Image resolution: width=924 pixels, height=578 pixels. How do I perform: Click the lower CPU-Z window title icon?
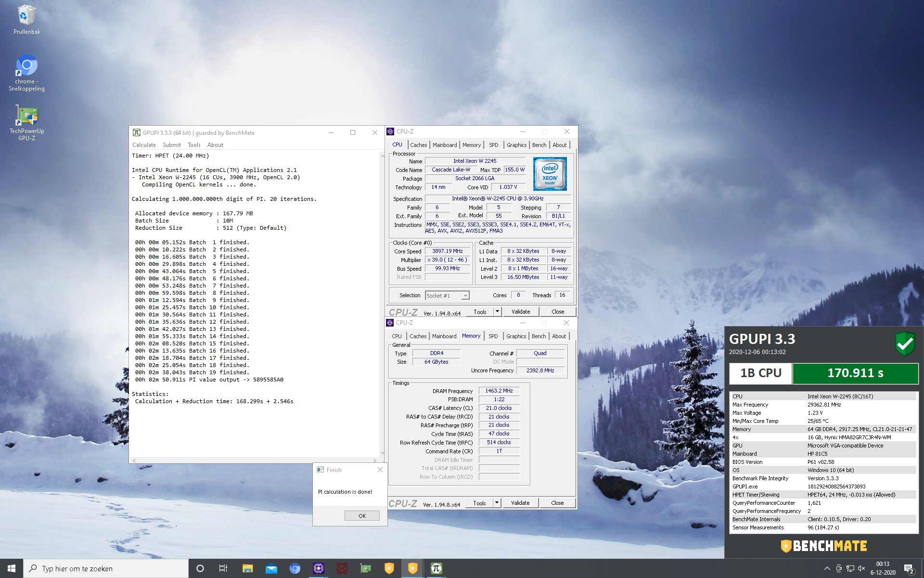point(390,323)
